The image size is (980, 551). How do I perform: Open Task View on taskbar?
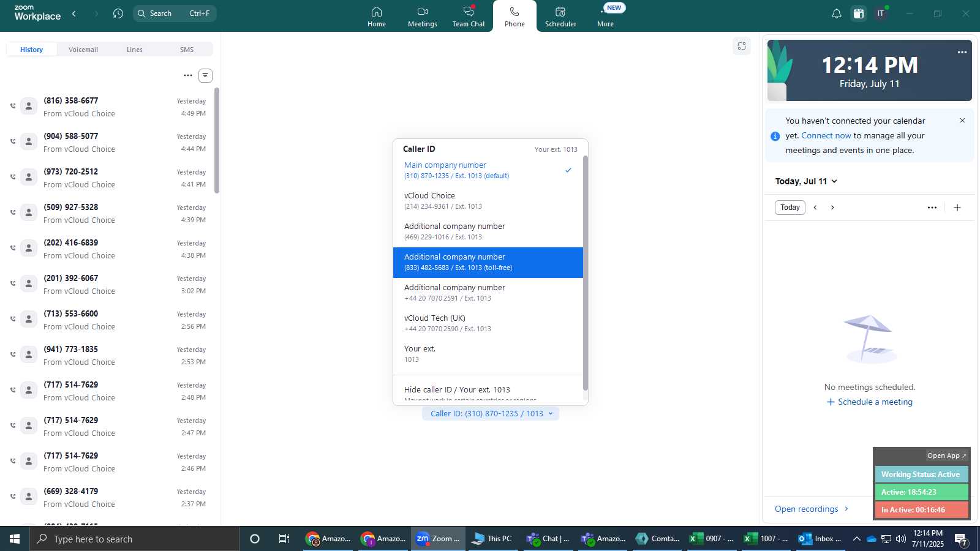point(284,539)
